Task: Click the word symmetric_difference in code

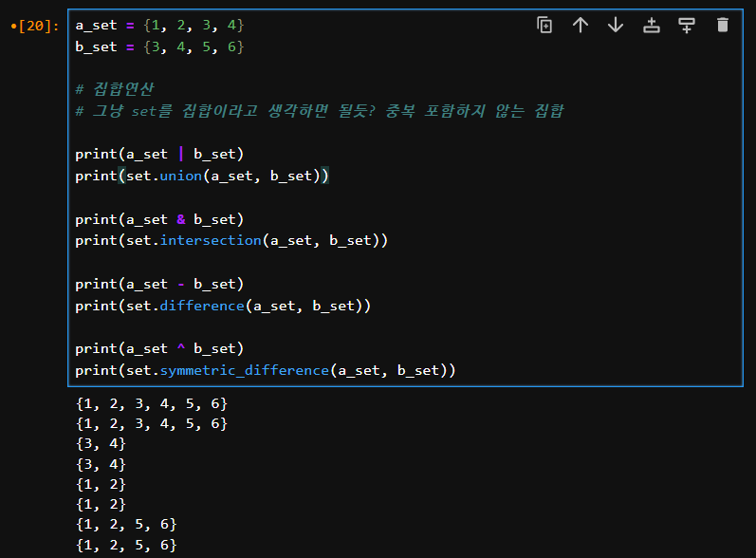Action: point(245,370)
